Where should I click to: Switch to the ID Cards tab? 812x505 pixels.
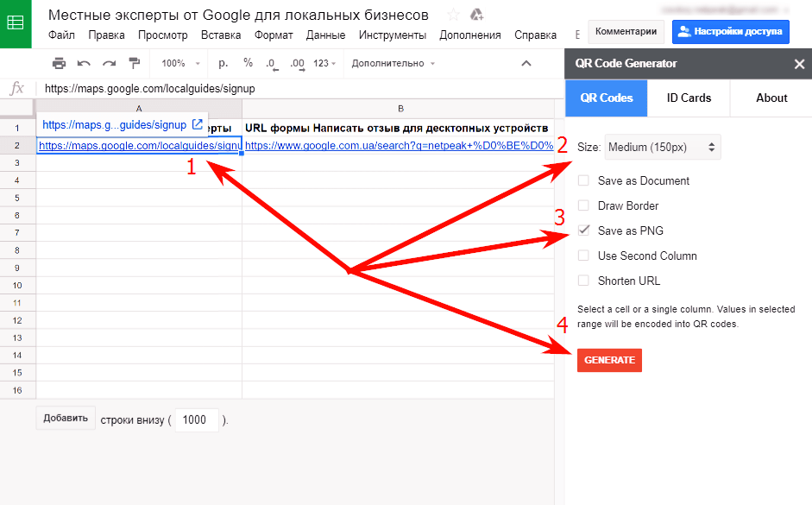coord(688,98)
